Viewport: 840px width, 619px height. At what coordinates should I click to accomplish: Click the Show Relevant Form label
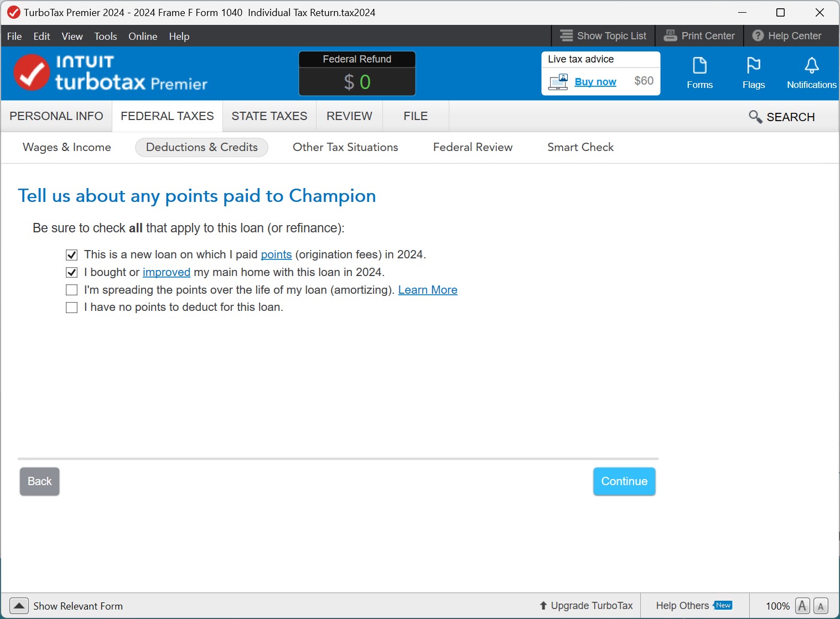[x=78, y=606]
